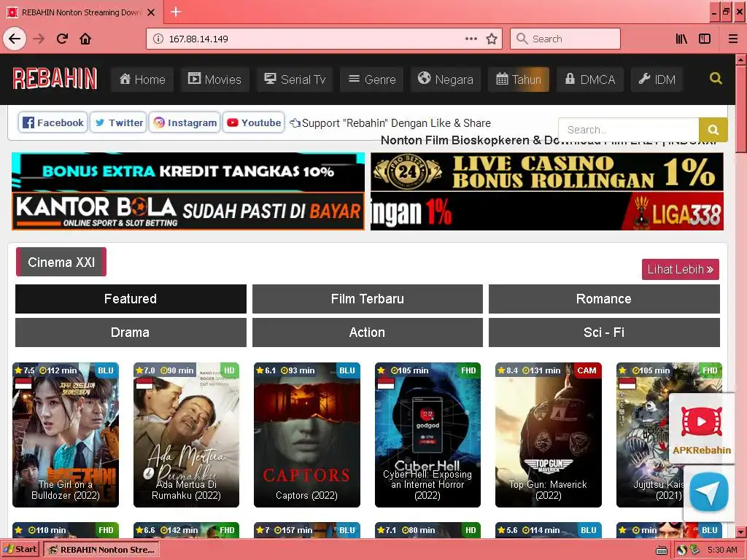Click the Facebook share button
Image resolution: width=747 pixels, height=560 pixels.
click(x=53, y=122)
